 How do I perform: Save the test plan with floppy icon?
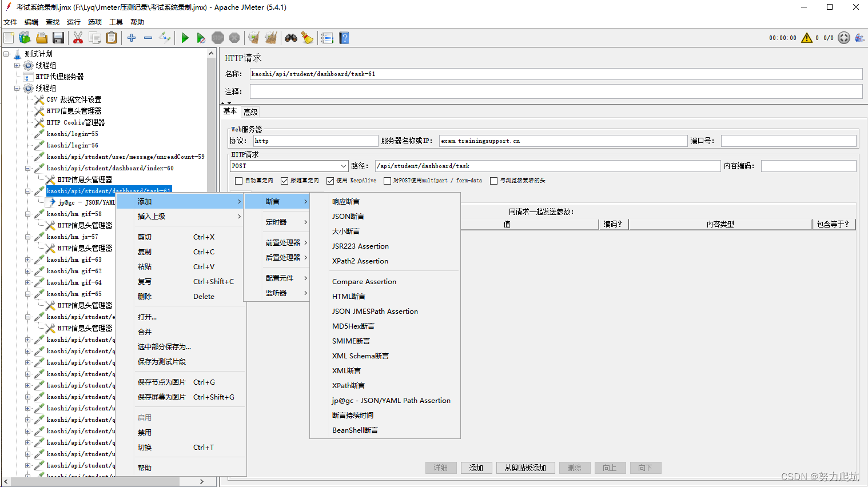(x=58, y=38)
